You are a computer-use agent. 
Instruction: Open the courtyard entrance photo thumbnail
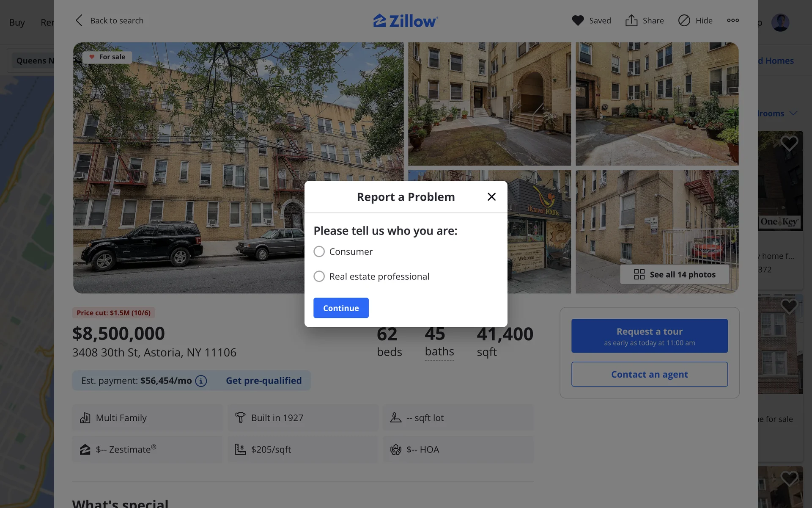click(489, 104)
